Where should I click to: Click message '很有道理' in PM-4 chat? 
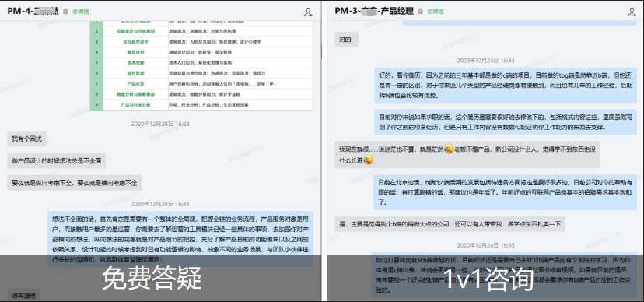pyautogui.click(x=23, y=295)
